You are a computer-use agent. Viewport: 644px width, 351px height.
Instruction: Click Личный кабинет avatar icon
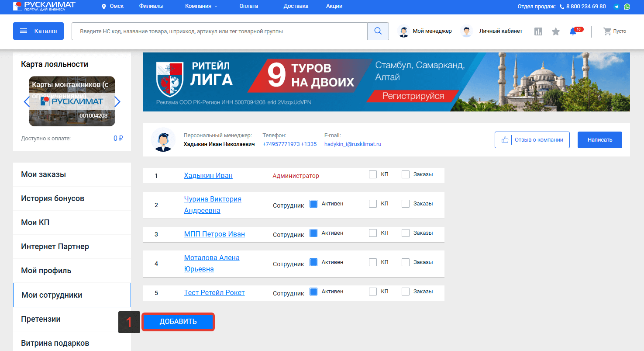(467, 31)
